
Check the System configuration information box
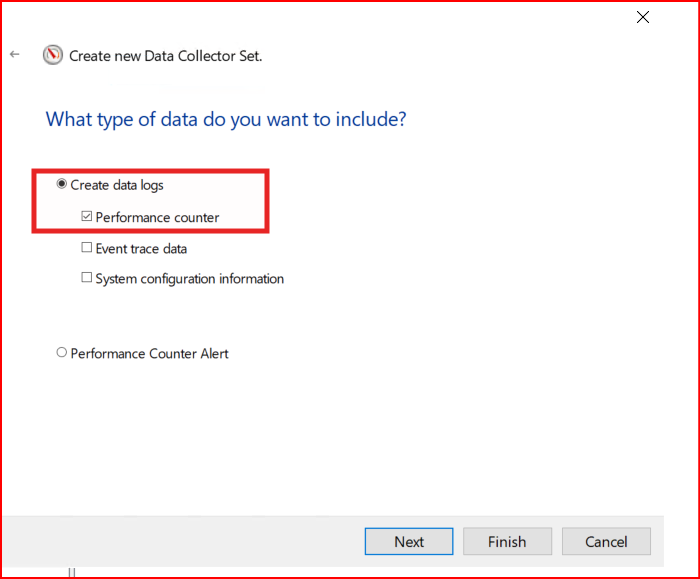[x=87, y=279]
